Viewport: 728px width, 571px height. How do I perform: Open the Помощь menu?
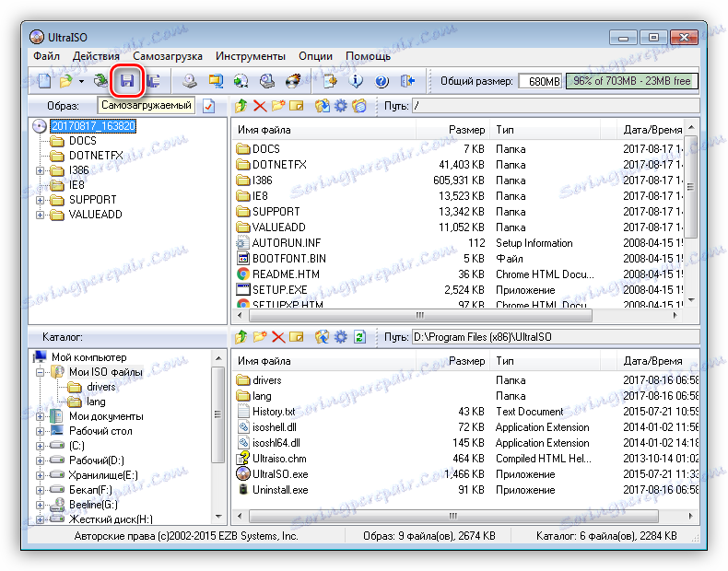click(x=369, y=56)
